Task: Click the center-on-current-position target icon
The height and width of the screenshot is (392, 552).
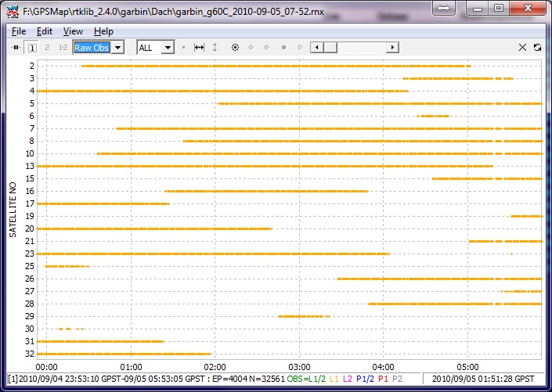Action: pyautogui.click(x=235, y=48)
